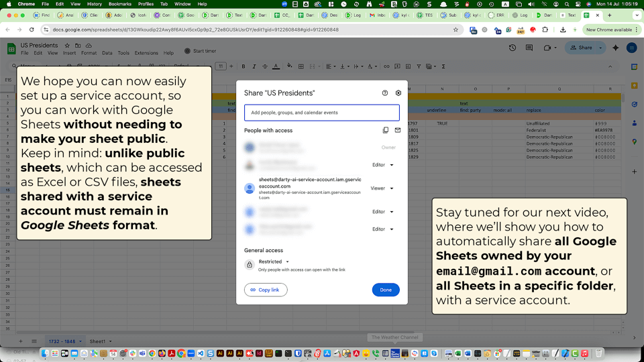
Task: Open the arrow next to Share button
Action: click(x=600, y=48)
